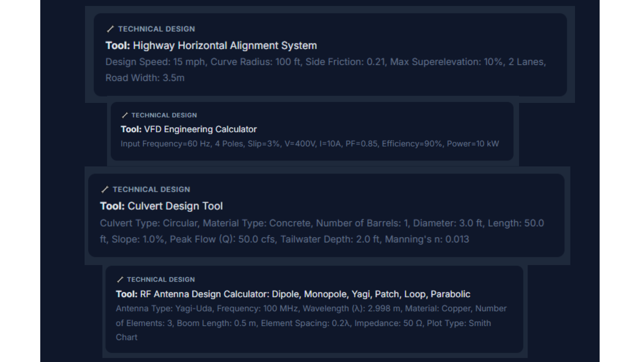Click the Technical Design label above RF Antenna

tap(161, 280)
